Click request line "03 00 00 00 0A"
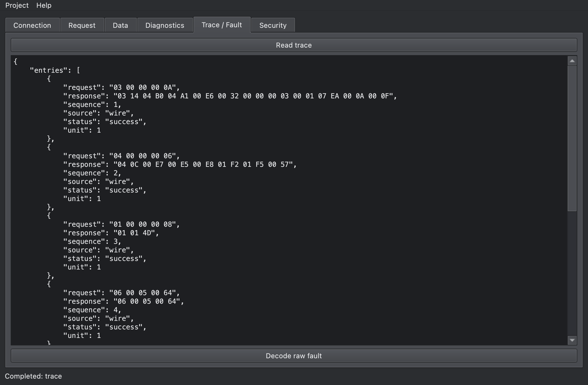Image resolution: width=588 pixels, height=385 pixels. [122, 87]
